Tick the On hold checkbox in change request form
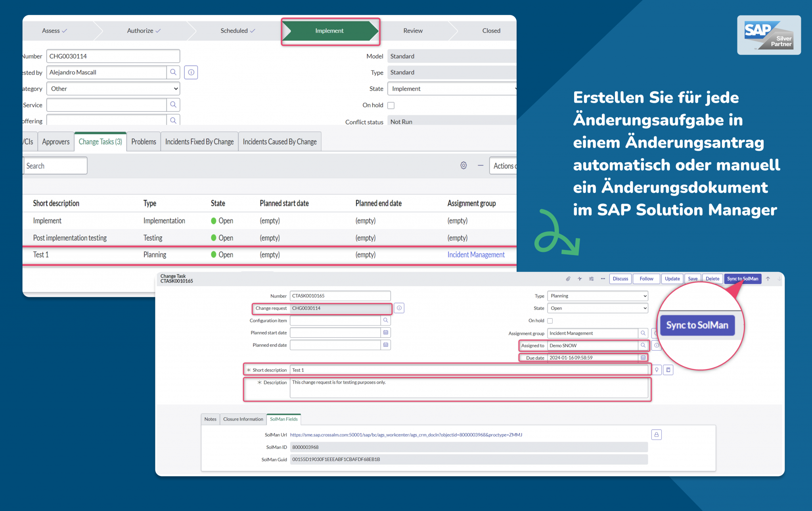 tap(391, 105)
